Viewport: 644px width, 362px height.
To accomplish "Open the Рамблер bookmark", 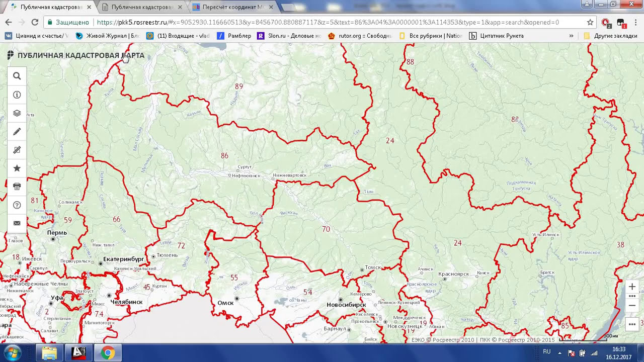I will (234, 36).
